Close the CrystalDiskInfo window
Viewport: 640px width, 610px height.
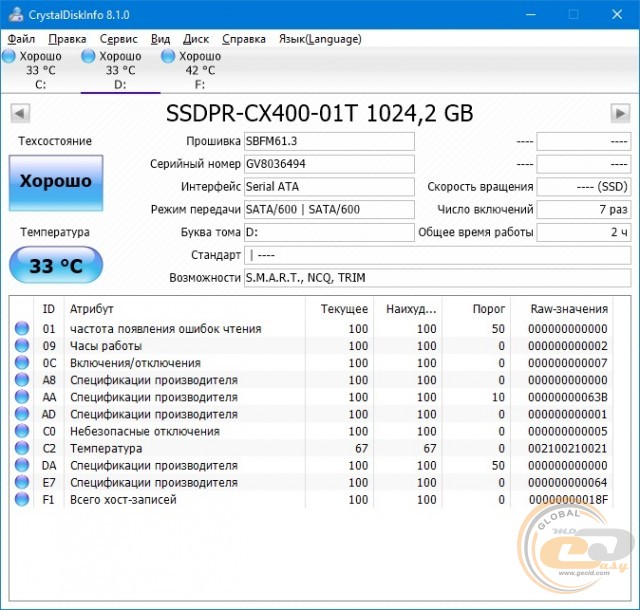coord(617,15)
